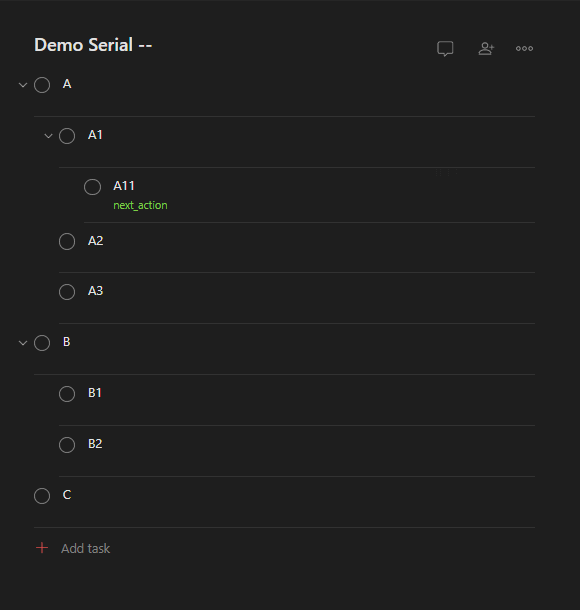The image size is (580, 610).
Task: Collapse the A1 subtask chevron
Action: tap(48, 136)
